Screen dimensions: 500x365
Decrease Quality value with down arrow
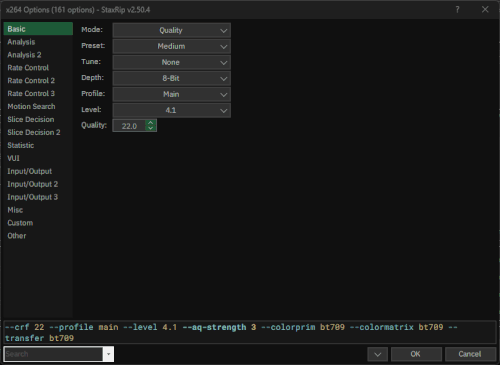click(x=151, y=128)
